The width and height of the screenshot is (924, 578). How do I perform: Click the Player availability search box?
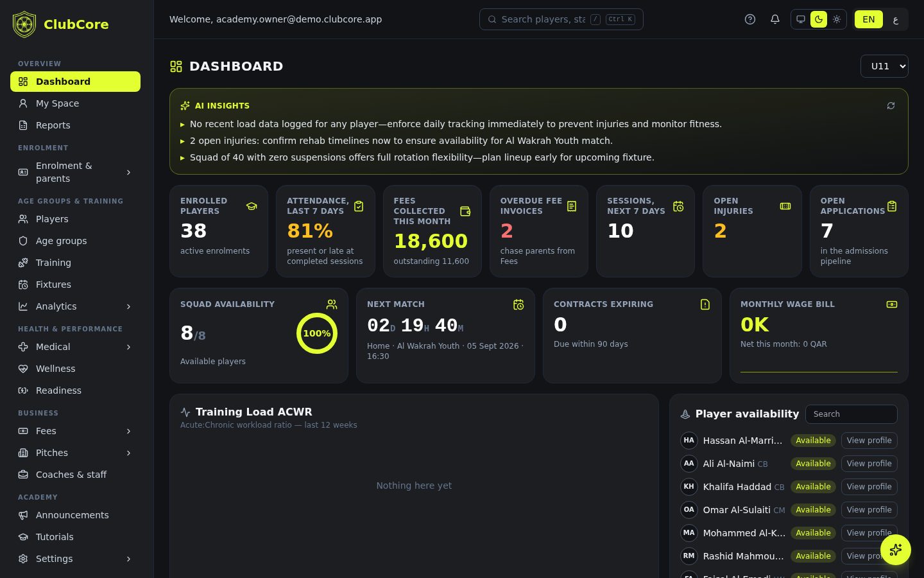point(851,414)
